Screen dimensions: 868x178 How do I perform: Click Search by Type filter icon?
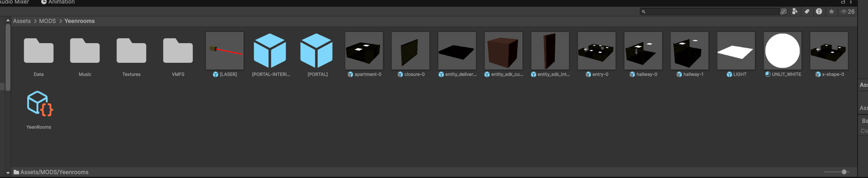[795, 12]
